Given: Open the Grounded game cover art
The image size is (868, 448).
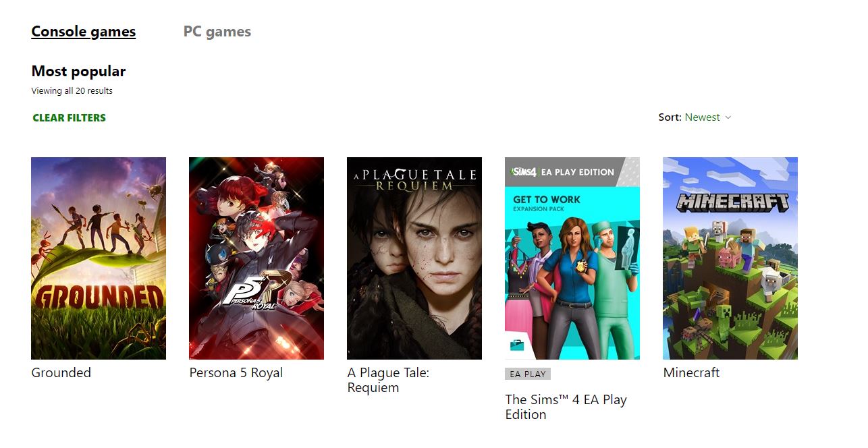Looking at the screenshot, I should tap(99, 258).
